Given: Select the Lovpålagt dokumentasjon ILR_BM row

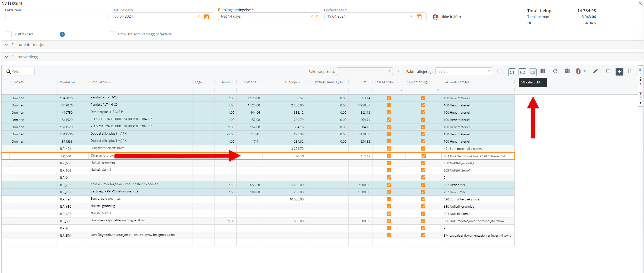Looking at the screenshot, I should coord(258,235).
